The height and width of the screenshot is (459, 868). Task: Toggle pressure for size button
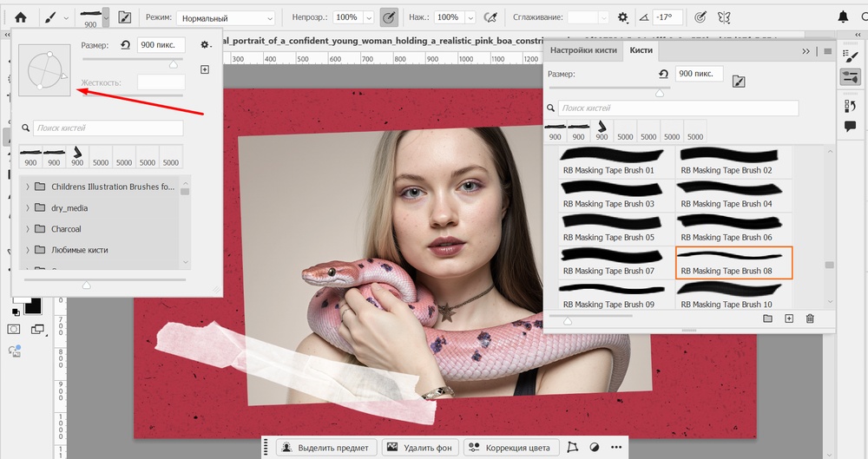pyautogui.click(x=700, y=16)
